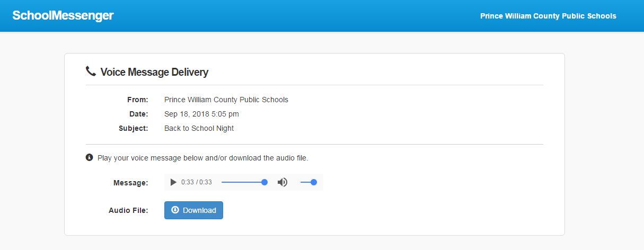The width and height of the screenshot is (644, 250).
Task: Click the From sender name text
Action: click(x=226, y=100)
